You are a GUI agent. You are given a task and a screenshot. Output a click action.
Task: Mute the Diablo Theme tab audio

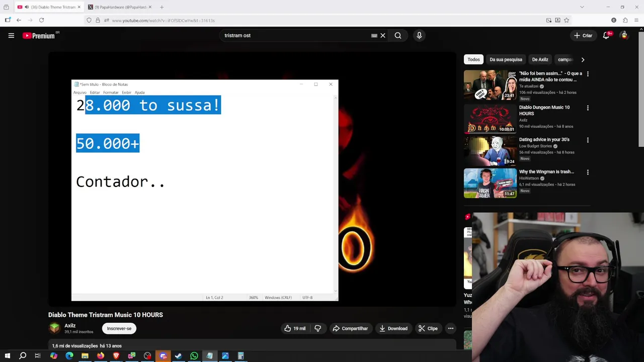tap(26, 7)
